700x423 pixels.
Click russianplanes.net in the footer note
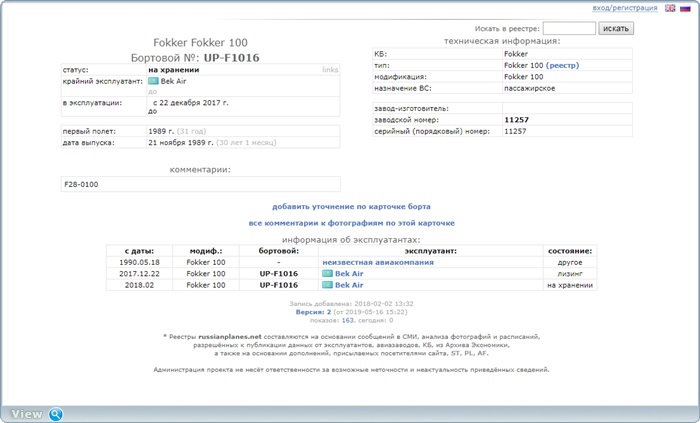pyautogui.click(x=230, y=337)
